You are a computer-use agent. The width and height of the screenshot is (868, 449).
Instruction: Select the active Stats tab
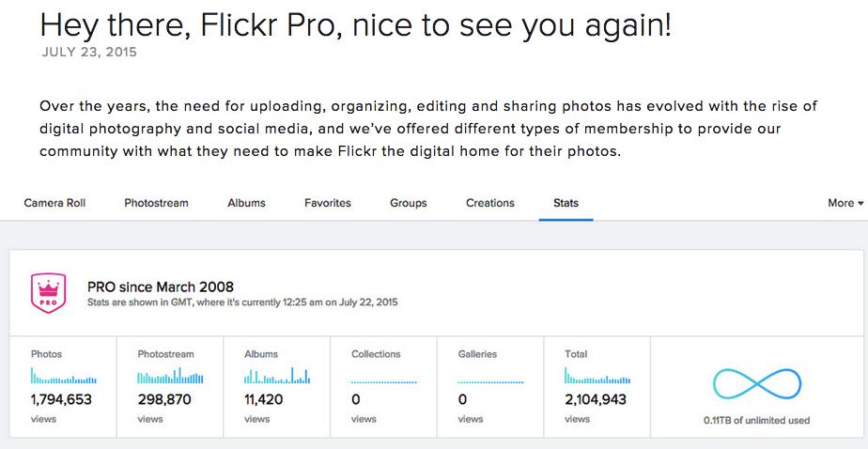pos(566,203)
